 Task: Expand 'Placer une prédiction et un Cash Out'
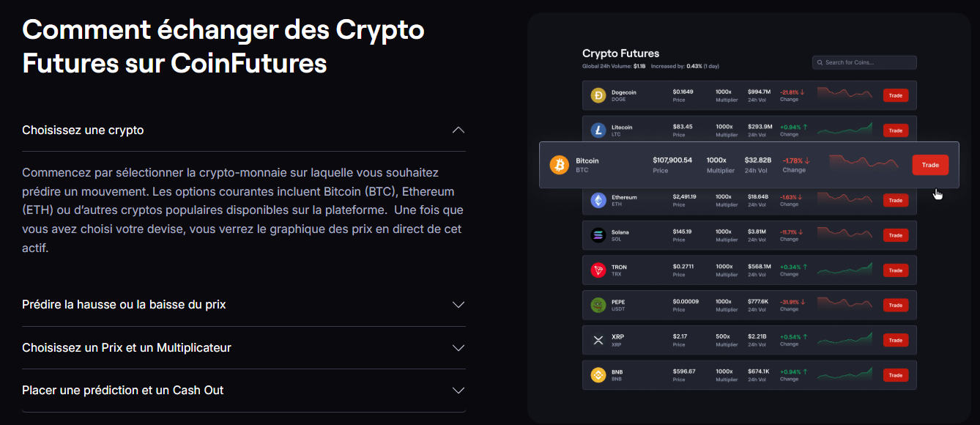pos(458,390)
